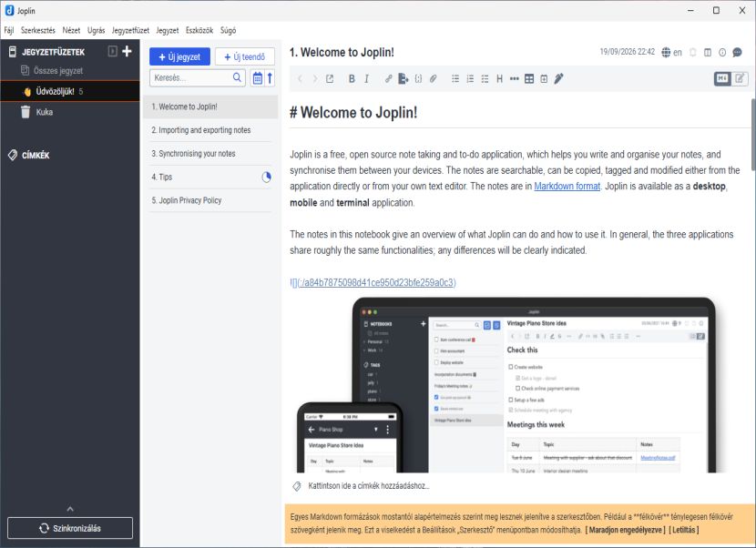Apply italic formatting with the I icon

(x=366, y=78)
